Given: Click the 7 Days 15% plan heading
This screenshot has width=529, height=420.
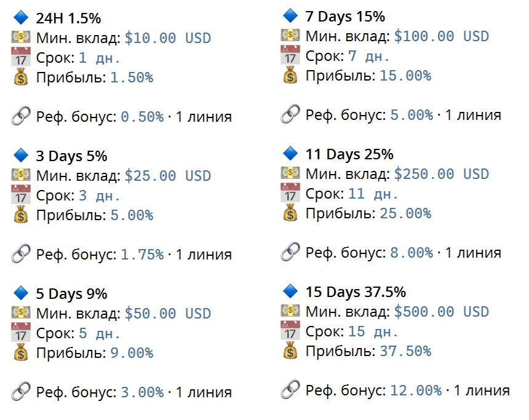Looking at the screenshot, I should point(345,17).
